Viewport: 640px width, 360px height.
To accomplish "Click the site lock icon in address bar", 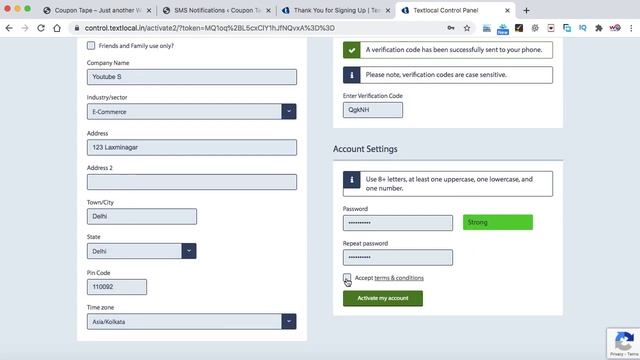I will pos(76,28).
